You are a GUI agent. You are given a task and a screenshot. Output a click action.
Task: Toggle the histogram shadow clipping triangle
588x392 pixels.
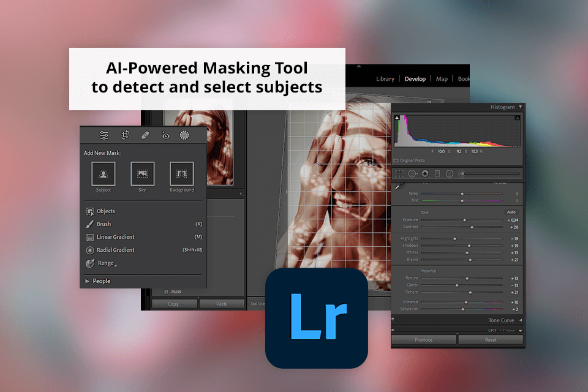click(397, 118)
